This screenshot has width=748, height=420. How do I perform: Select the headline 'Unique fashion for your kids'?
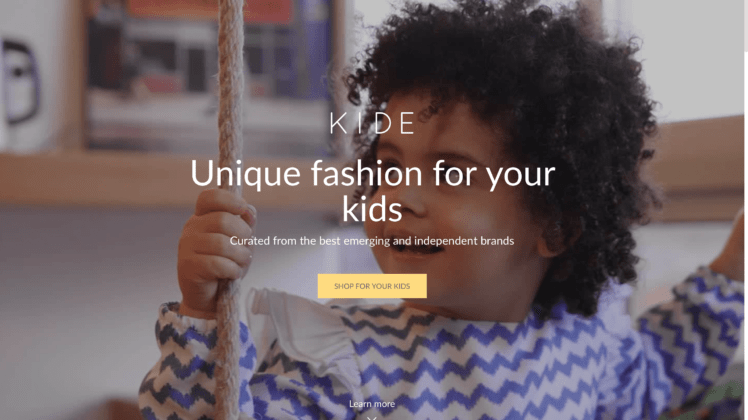coord(373,191)
